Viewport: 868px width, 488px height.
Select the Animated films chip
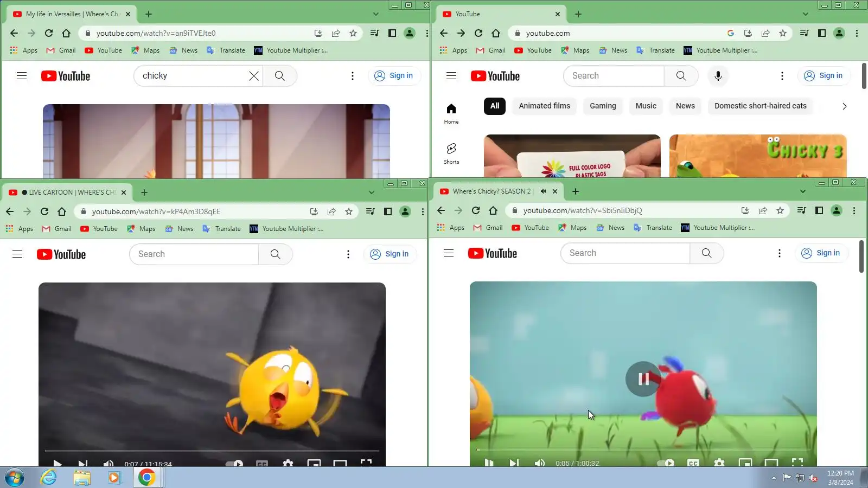(544, 106)
